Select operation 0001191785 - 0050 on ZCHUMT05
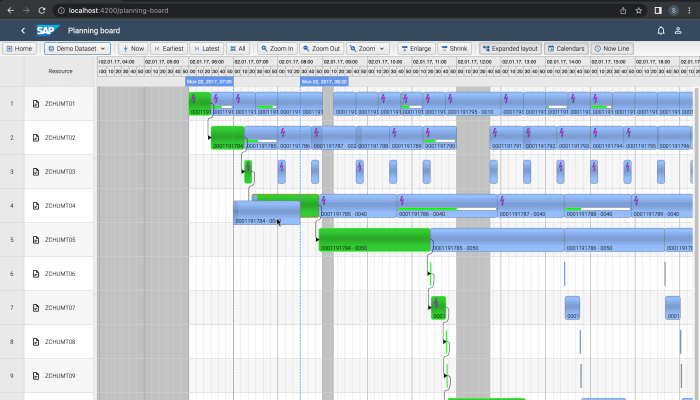 tap(497, 240)
